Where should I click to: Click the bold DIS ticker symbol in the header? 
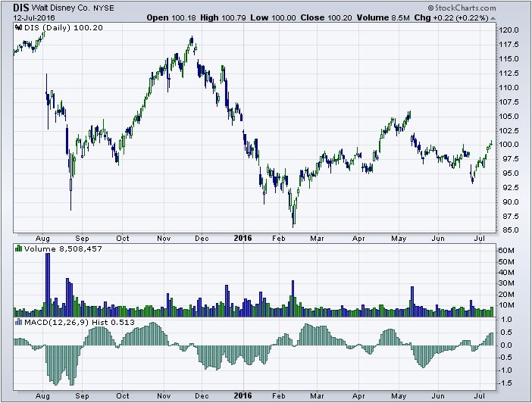(x=21, y=8)
